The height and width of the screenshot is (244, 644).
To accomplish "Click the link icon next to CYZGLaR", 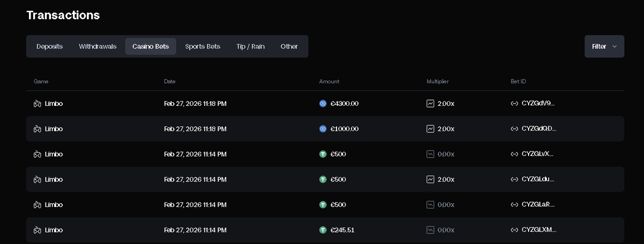I will tap(515, 205).
